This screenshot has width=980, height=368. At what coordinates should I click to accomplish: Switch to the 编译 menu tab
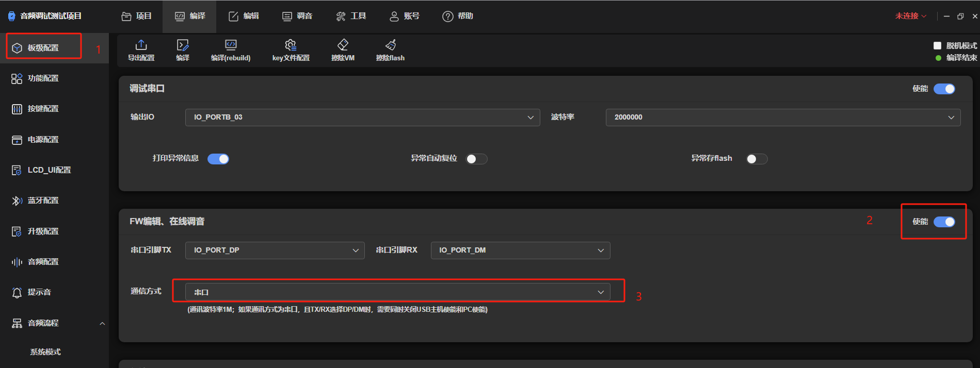pyautogui.click(x=189, y=16)
